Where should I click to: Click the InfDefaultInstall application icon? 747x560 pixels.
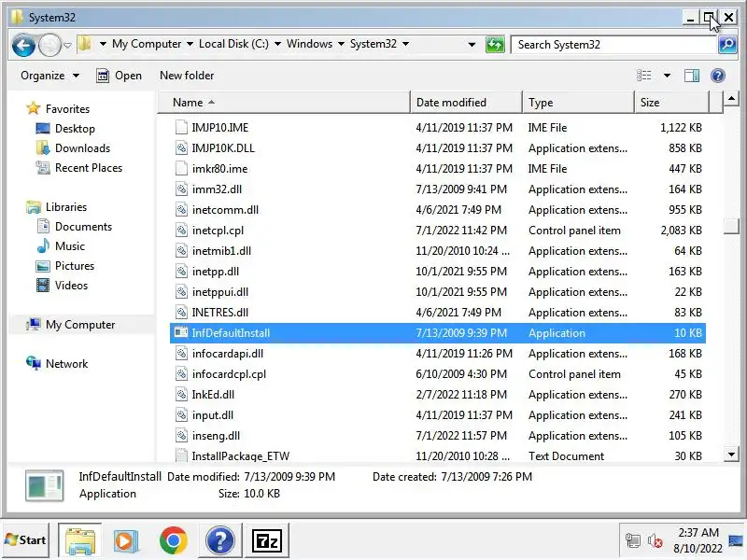pyautogui.click(x=181, y=332)
